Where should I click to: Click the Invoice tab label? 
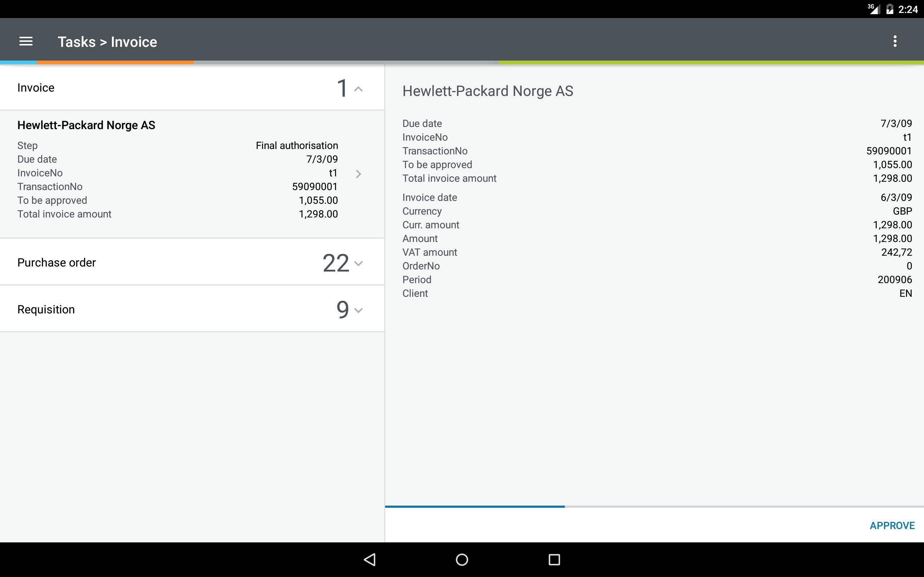coord(36,87)
